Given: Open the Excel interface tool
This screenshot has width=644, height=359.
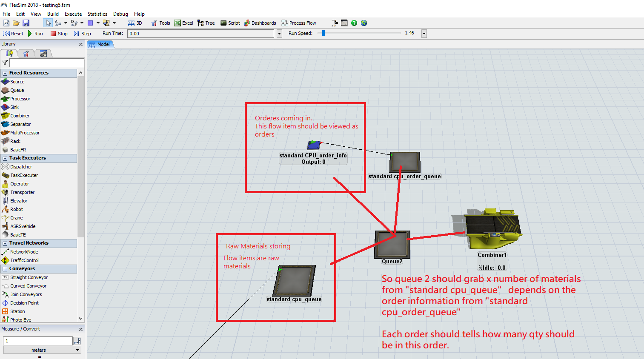Looking at the screenshot, I should 183,23.
